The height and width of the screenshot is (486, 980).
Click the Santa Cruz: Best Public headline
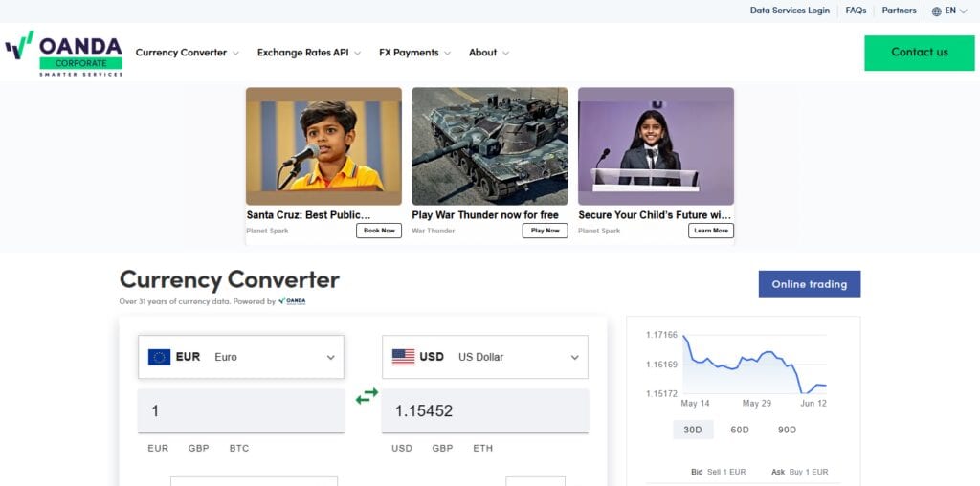[x=309, y=215]
